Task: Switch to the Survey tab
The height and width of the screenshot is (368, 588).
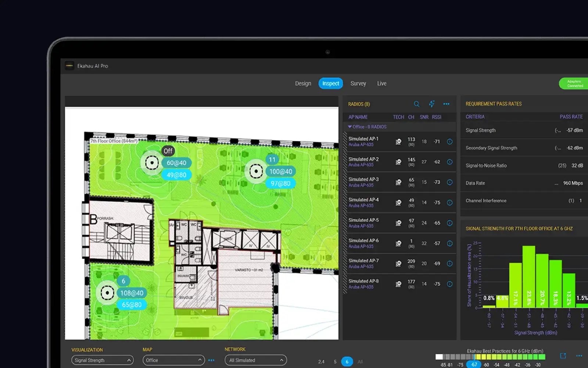Action: [358, 84]
